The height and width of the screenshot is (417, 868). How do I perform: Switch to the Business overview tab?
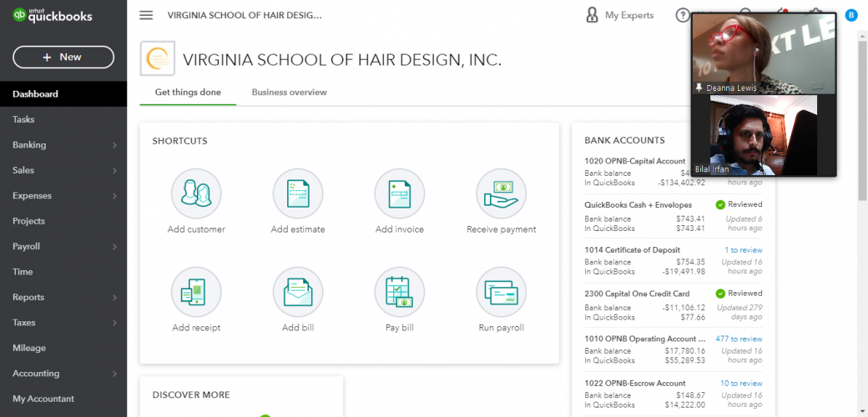[289, 93]
